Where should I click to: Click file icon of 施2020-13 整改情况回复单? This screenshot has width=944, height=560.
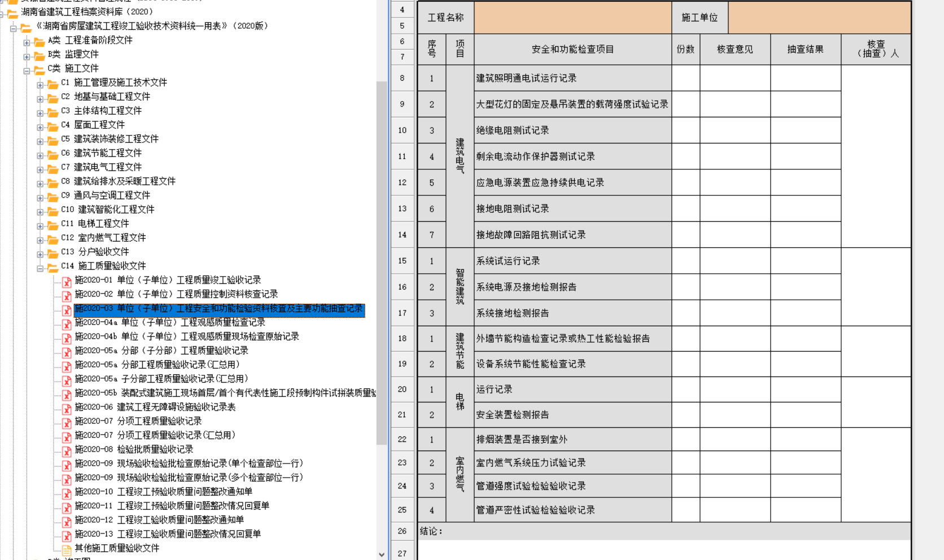[67, 535]
